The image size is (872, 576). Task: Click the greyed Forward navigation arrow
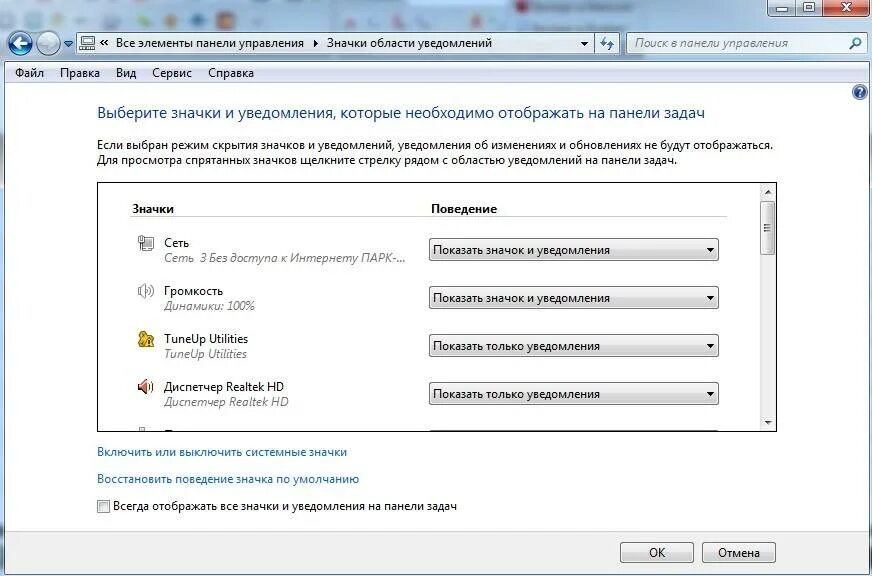pyautogui.click(x=48, y=44)
